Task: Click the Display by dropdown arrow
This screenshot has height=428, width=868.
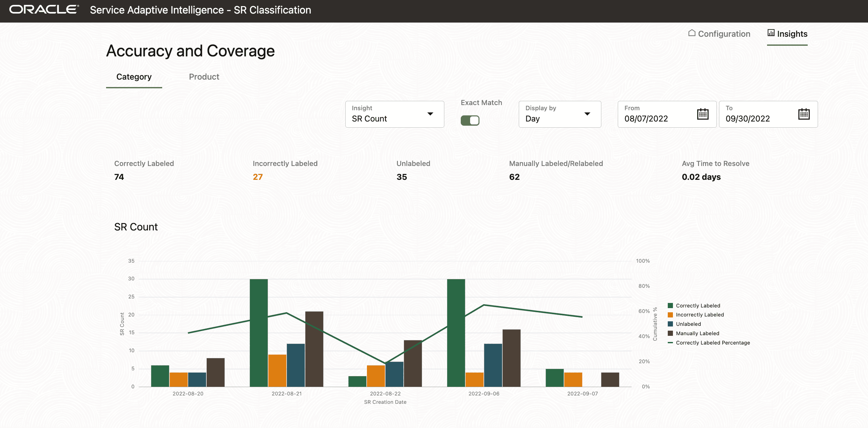Action: pyautogui.click(x=587, y=114)
